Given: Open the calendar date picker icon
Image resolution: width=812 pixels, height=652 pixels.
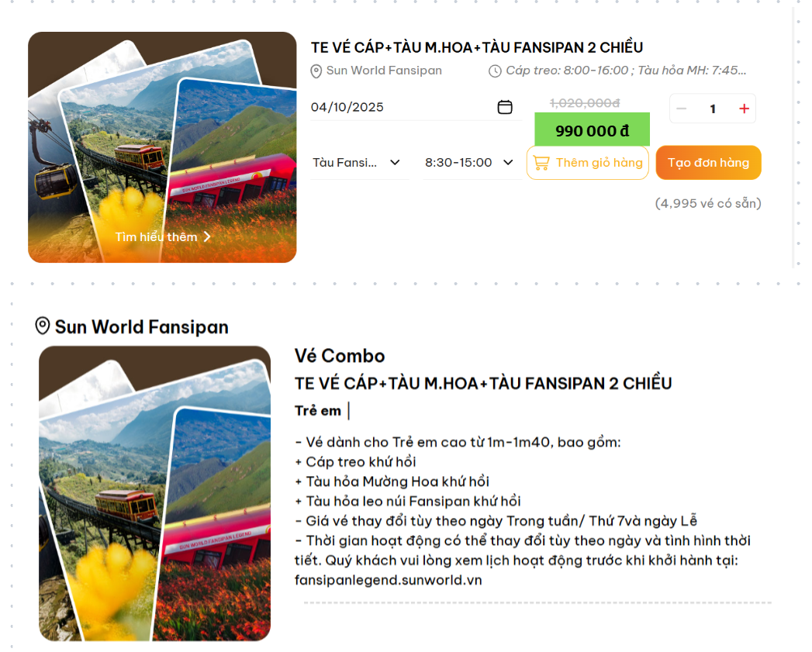Looking at the screenshot, I should (504, 107).
